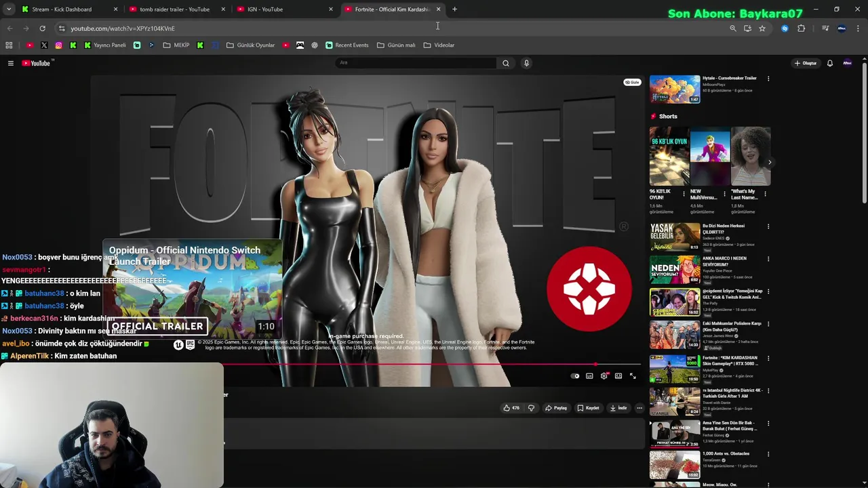
Task: Open more actions ellipsis under the video
Action: click(639, 408)
